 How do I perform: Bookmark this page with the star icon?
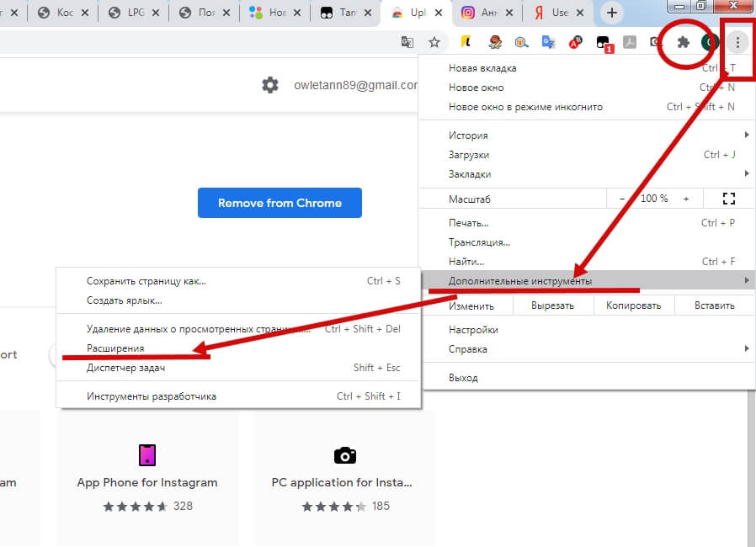click(x=434, y=42)
